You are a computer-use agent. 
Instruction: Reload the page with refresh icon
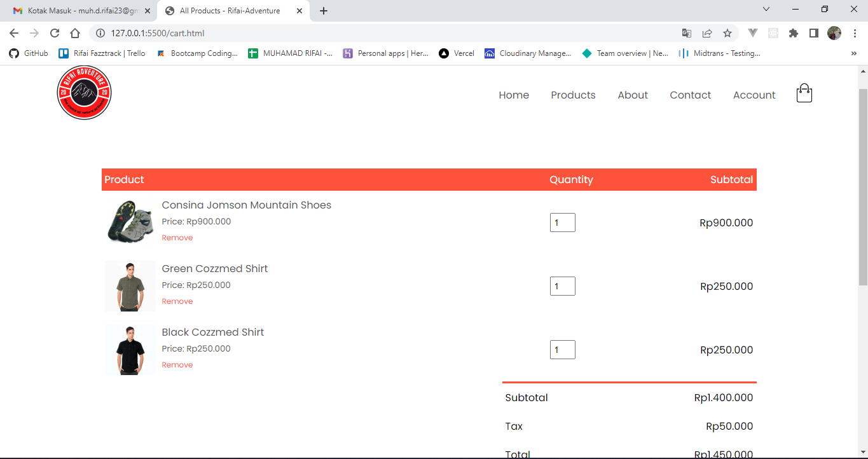(55, 33)
